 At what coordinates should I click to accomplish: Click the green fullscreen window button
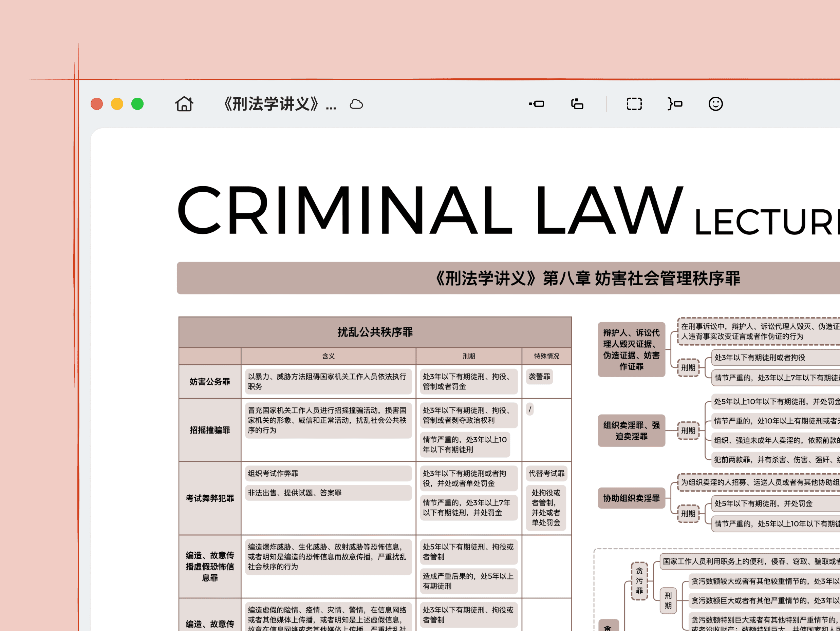[x=137, y=104]
